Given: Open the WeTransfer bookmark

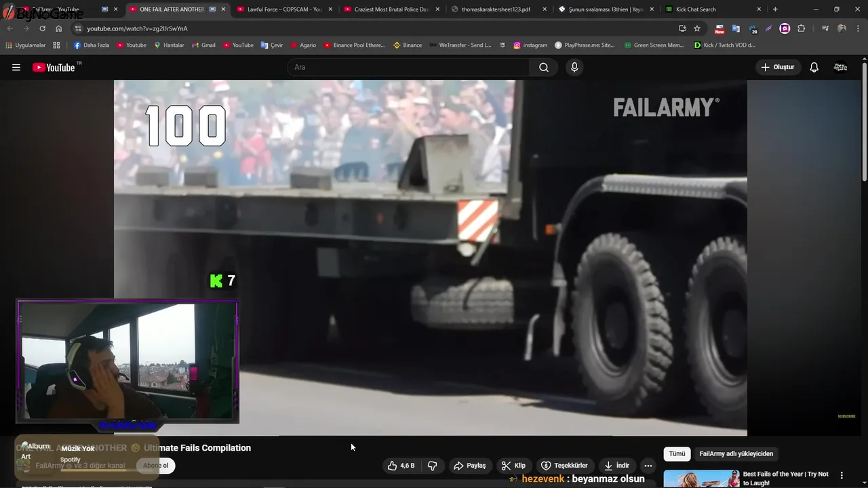Looking at the screenshot, I should [460, 45].
